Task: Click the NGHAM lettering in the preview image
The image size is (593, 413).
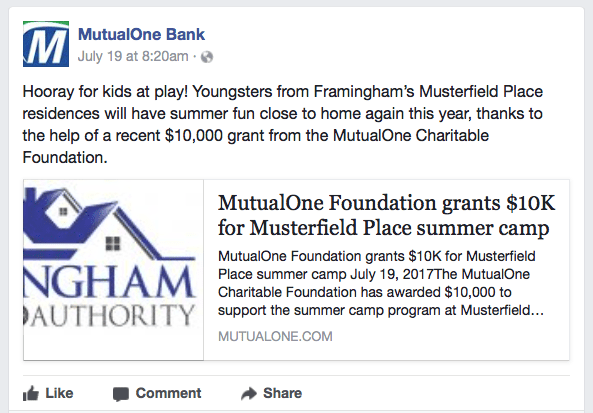Action: coord(109,282)
